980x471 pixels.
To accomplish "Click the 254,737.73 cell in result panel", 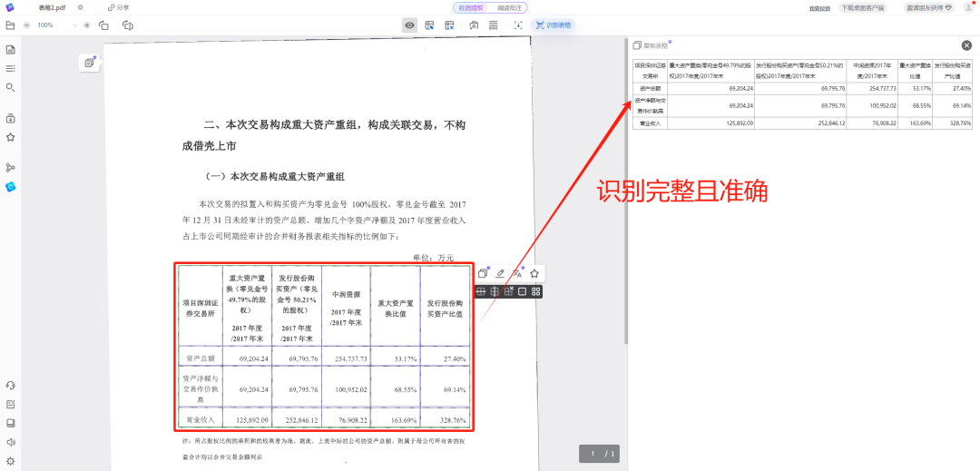I will (875, 89).
